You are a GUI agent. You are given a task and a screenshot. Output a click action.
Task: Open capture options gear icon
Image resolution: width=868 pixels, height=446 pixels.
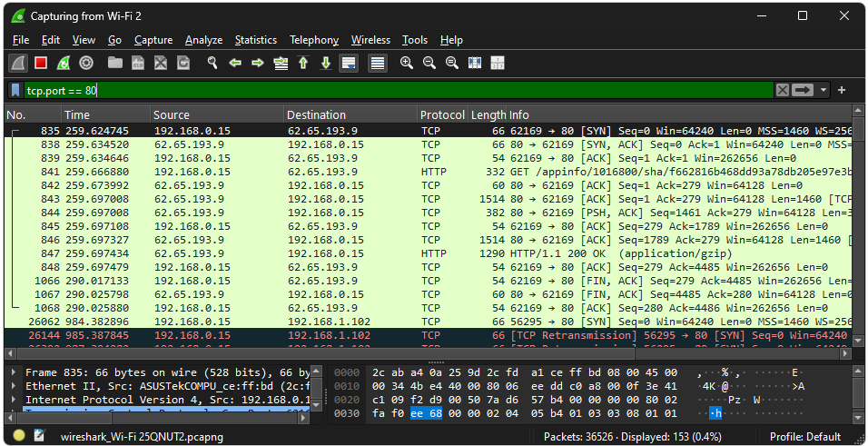[86, 63]
